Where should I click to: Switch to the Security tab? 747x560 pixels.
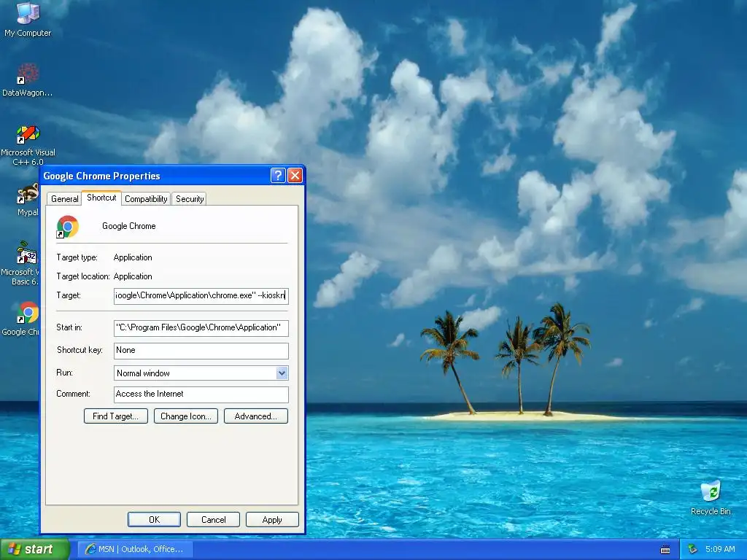pyautogui.click(x=190, y=199)
